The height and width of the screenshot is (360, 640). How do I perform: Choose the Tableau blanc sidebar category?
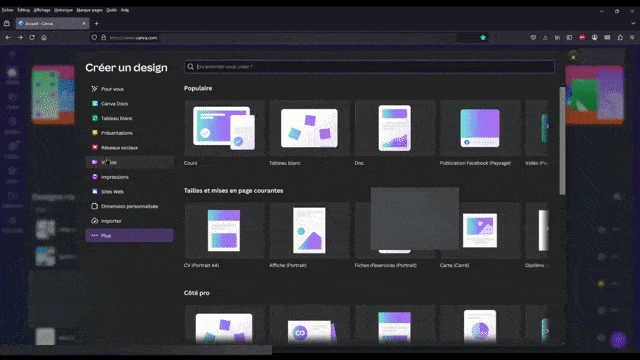pos(129,118)
